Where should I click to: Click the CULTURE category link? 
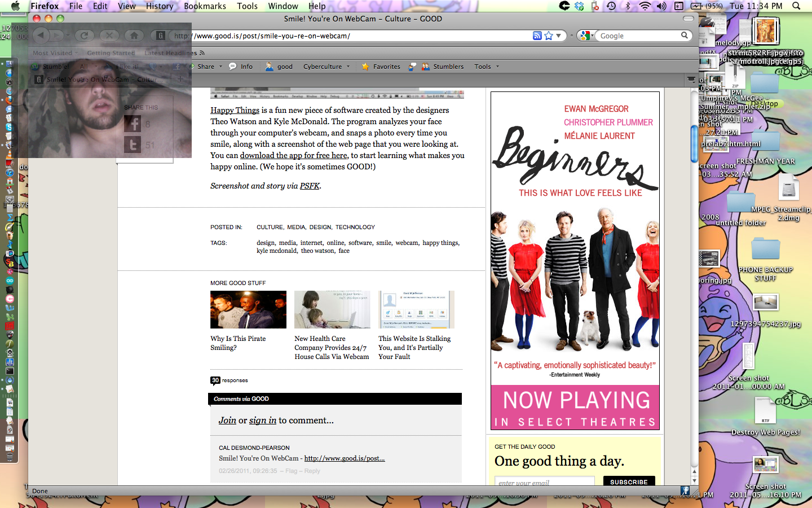(270, 227)
